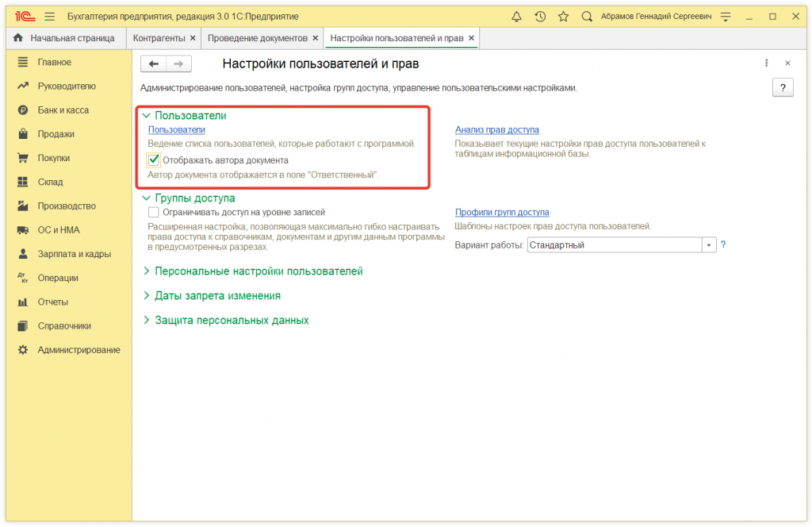812x527 pixels.
Task: Switch to the Контрагенты tab
Action: 159,38
